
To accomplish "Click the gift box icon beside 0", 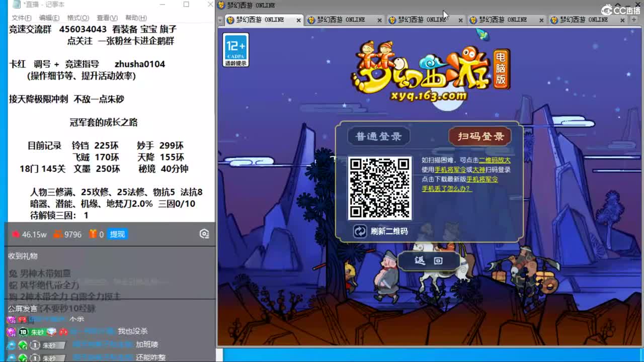I will tap(93, 234).
